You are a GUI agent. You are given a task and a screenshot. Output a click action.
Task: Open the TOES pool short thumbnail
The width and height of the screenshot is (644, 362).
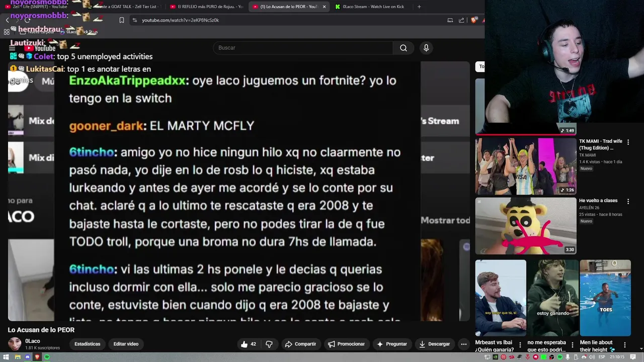point(605,298)
